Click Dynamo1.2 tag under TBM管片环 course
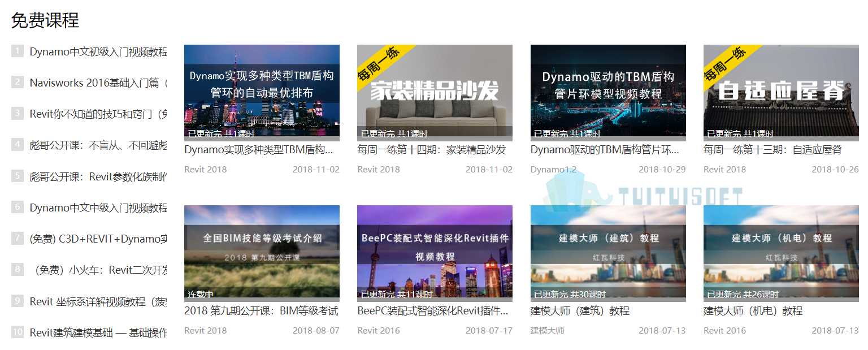Viewport: 868px width, 350px height. point(553,169)
